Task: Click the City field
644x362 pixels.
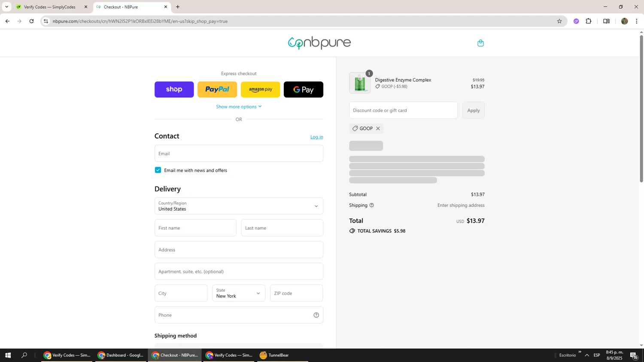Action: point(181,293)
